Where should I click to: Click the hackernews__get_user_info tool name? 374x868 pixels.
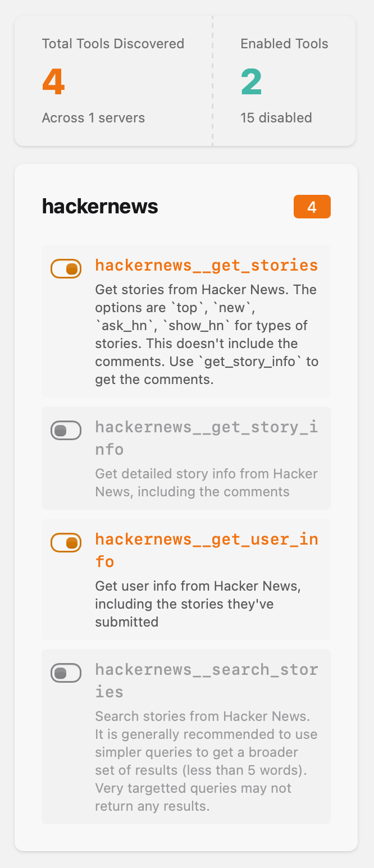coord(206,550)
